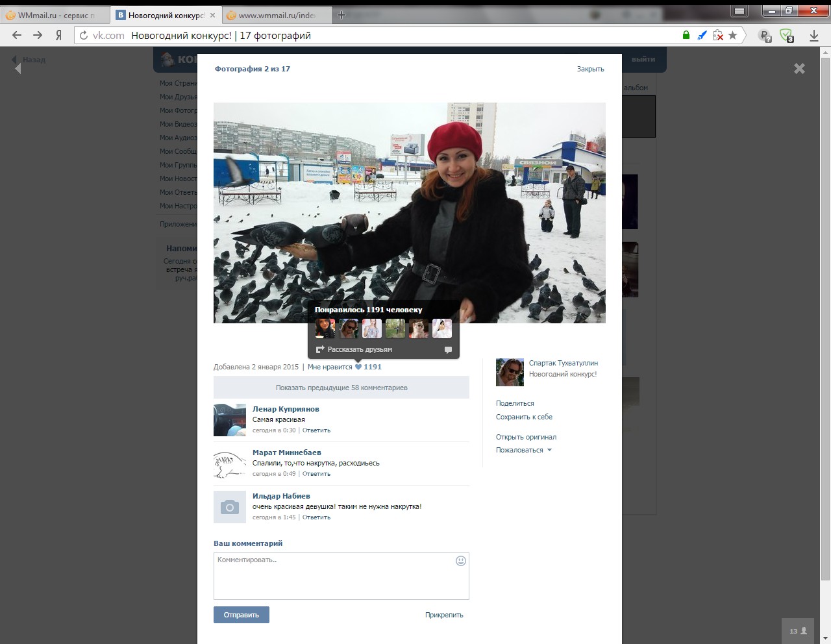
Task: Go forward with the browser forward arrow
Action: [x=38, y=35]
